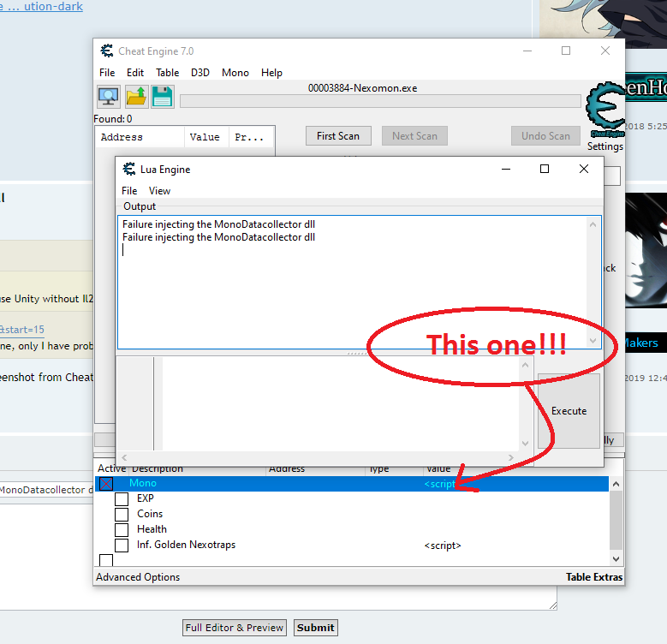Click the save floppy disk icon
Viewport: 667px width, 644px height.
163,97
